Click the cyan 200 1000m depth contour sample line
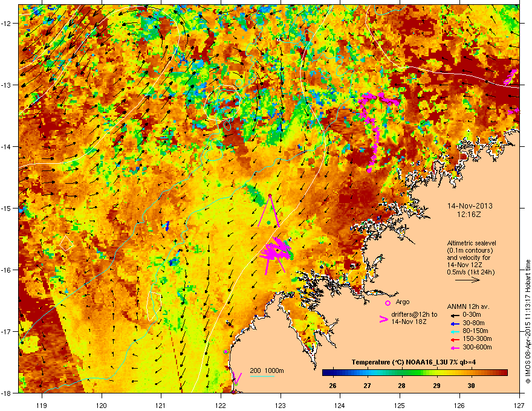The height and width of the screenshot is (411, 532). point(262,376)
